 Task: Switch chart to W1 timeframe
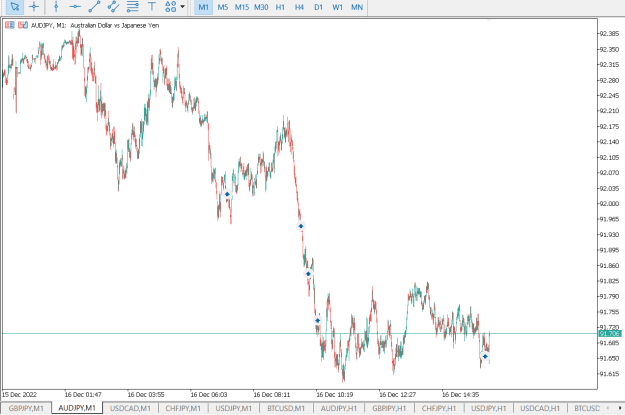click(338, 7)
